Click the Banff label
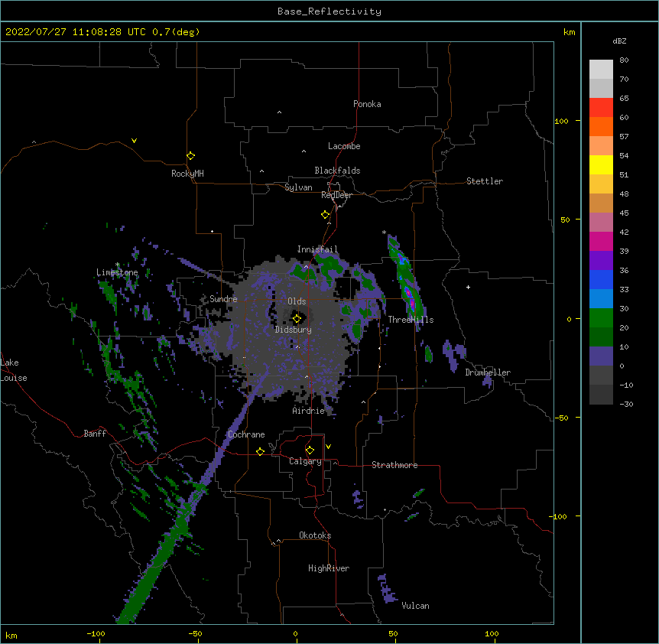 95,434
